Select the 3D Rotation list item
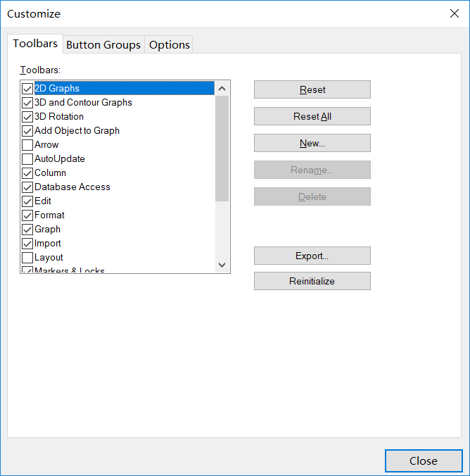The image size is (470, 476). pyautogui.click(x=59, y=117)
